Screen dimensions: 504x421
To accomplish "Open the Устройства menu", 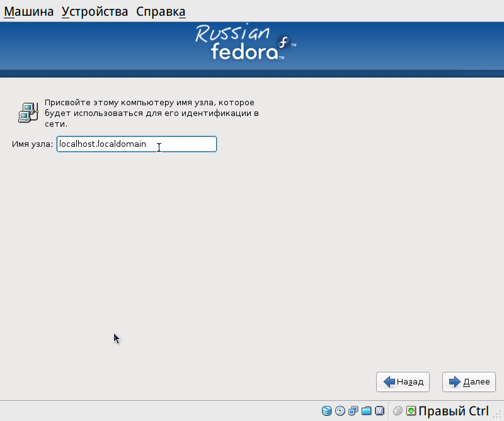I will tap(95, 11).
